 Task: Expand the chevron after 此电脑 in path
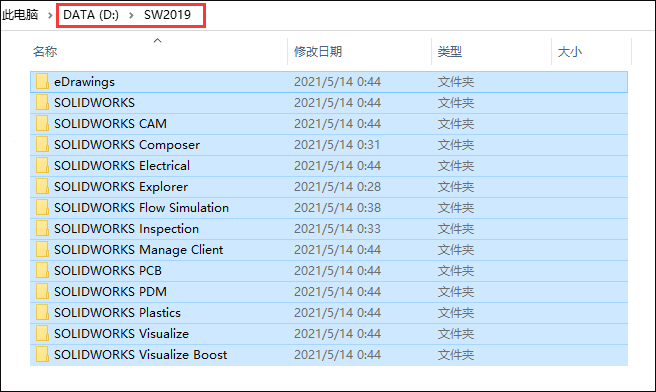point(50,15)
